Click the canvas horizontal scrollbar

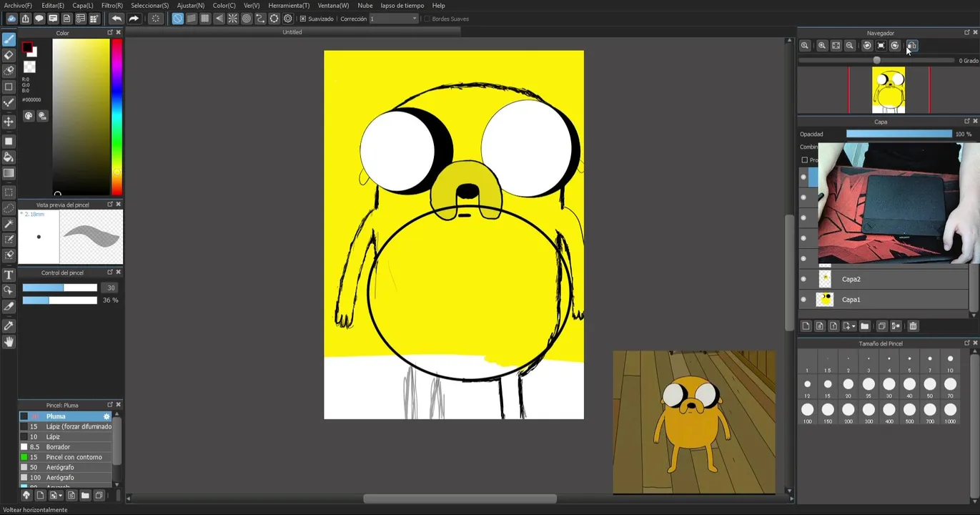[460, 499]
